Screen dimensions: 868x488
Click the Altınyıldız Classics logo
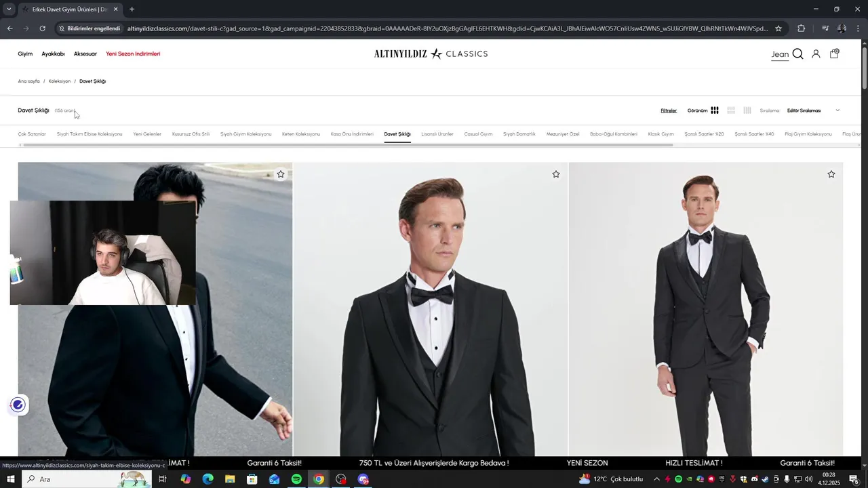click(x=431, y=54)
